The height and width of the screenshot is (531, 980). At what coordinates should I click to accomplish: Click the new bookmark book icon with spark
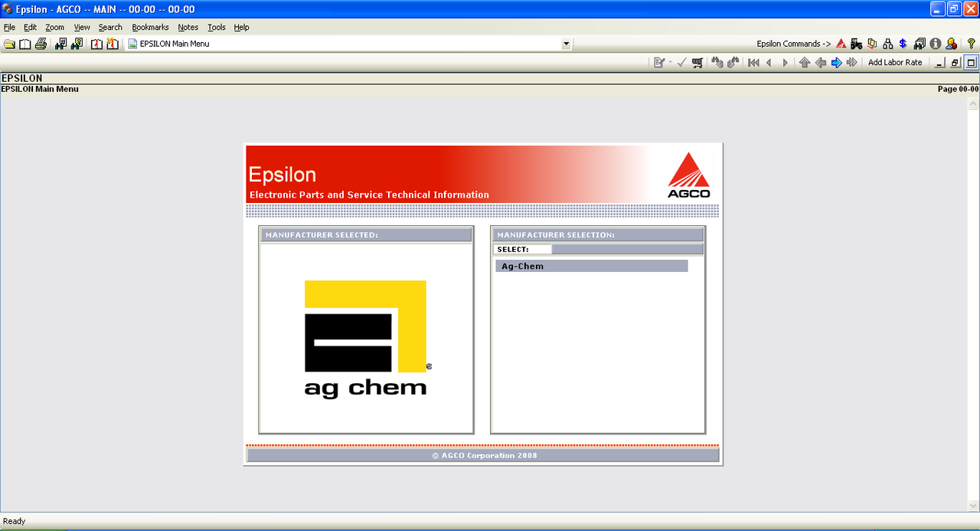coord(113,44)
